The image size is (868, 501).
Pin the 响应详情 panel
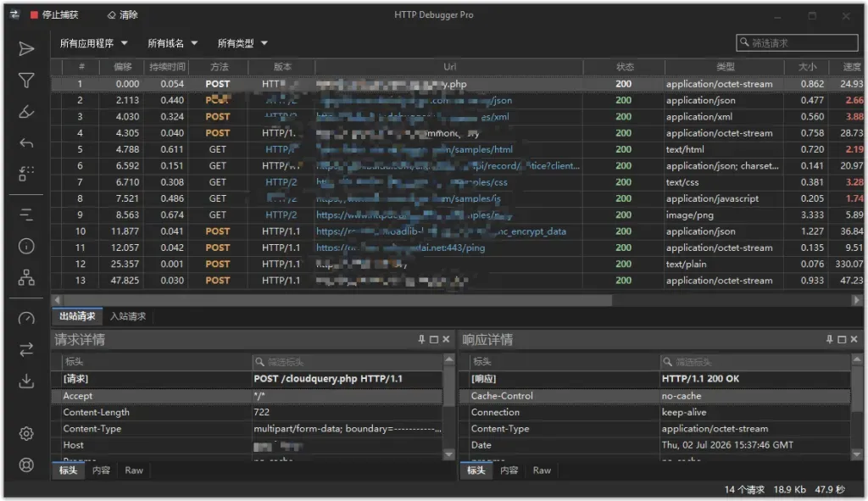click(829, 339)
